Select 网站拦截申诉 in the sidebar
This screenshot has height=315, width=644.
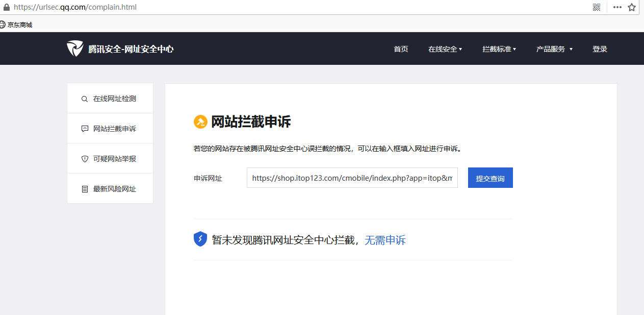coord(110,129)
